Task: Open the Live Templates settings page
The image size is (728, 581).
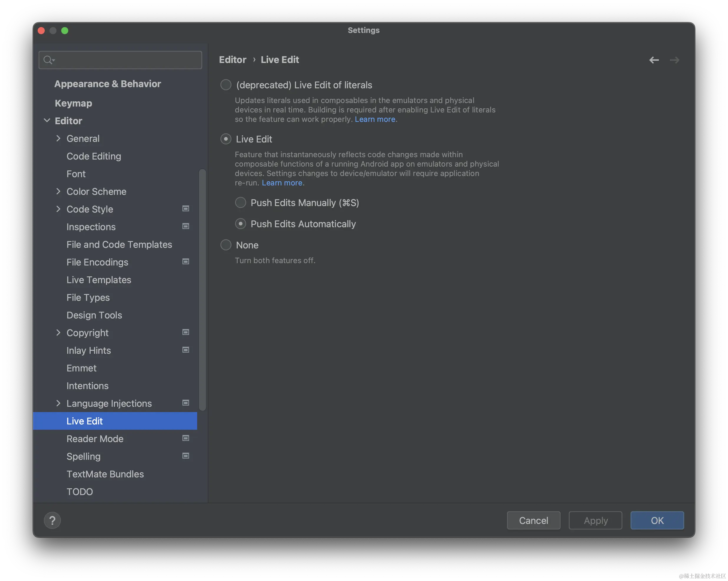Action: (x=99, y=280)
